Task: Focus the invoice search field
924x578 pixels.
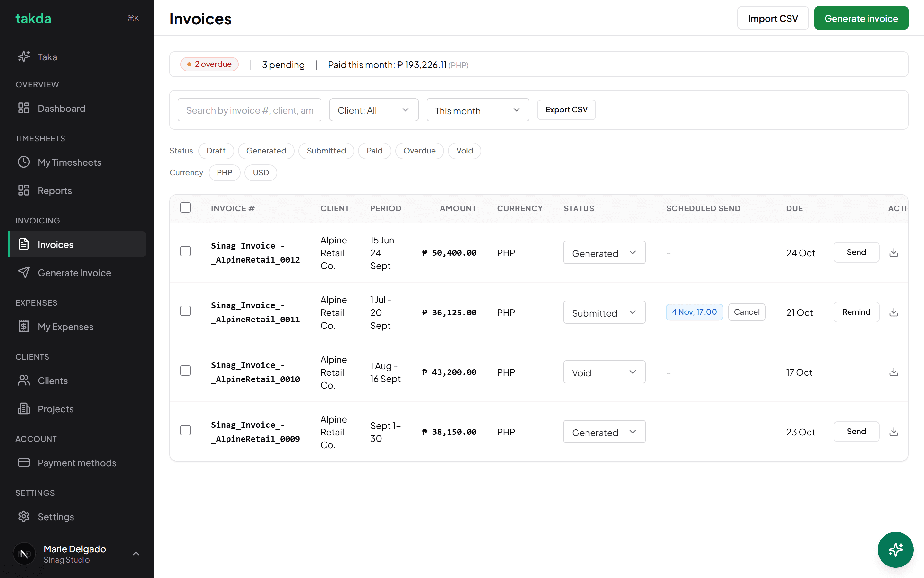Action: point(249,110)
